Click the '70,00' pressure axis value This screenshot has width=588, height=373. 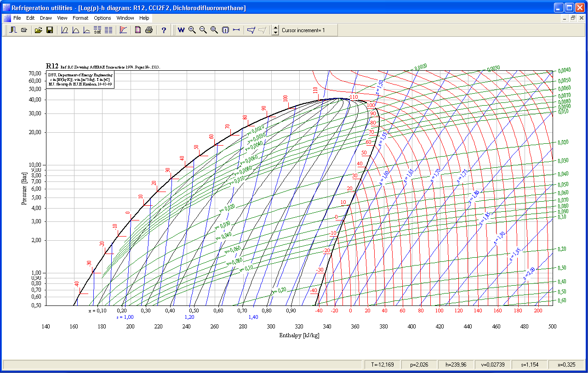tap(35, 73)
